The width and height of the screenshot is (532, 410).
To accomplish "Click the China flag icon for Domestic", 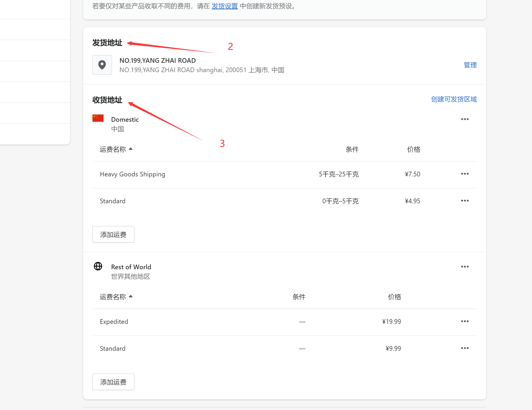I will coord(98,118).
